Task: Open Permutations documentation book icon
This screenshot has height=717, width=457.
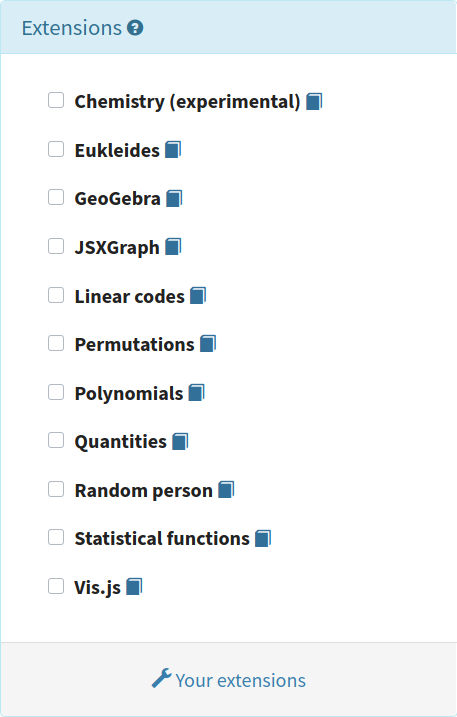Action: click(x=208, y=344)
